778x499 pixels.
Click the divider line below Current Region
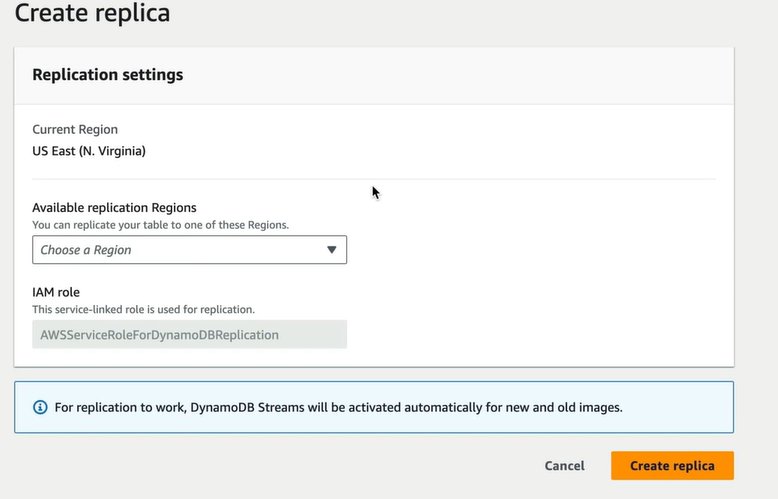(x=374, y=179)
